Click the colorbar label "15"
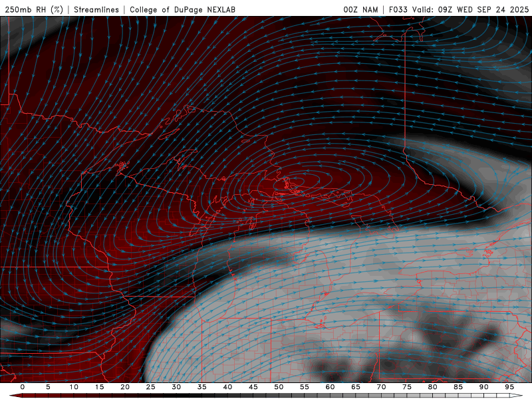Screen dimensions: 532x399 99,387
